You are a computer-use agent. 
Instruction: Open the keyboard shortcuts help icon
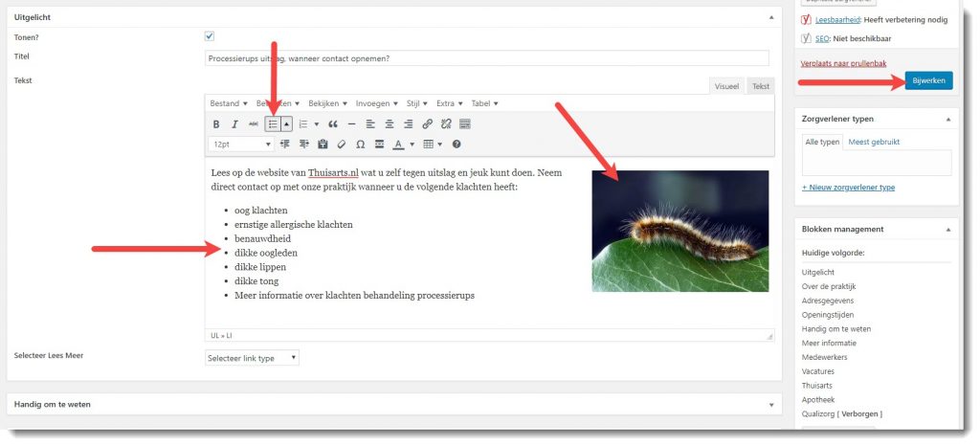457,145
